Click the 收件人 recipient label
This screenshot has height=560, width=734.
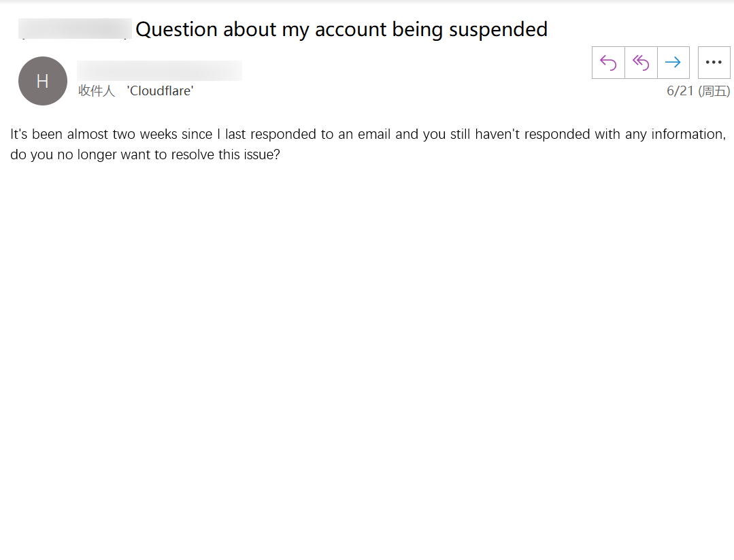point(97,91)
